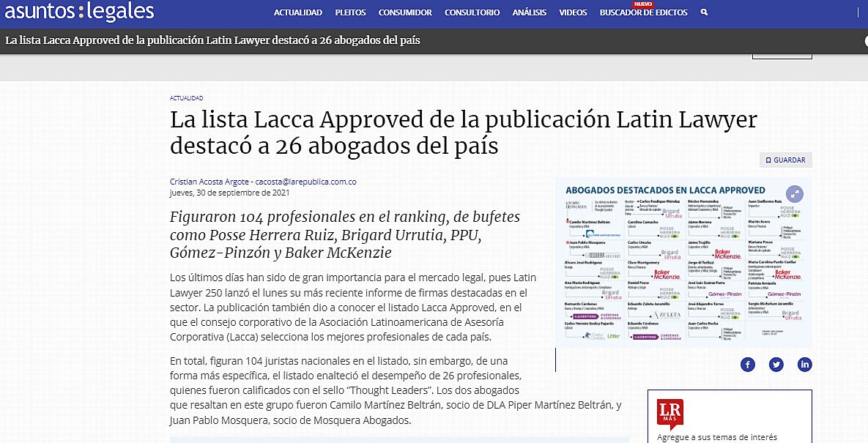Open the search magnifier icon in navbar
This screenshot has height=443, width=868.
pos(704,12)
